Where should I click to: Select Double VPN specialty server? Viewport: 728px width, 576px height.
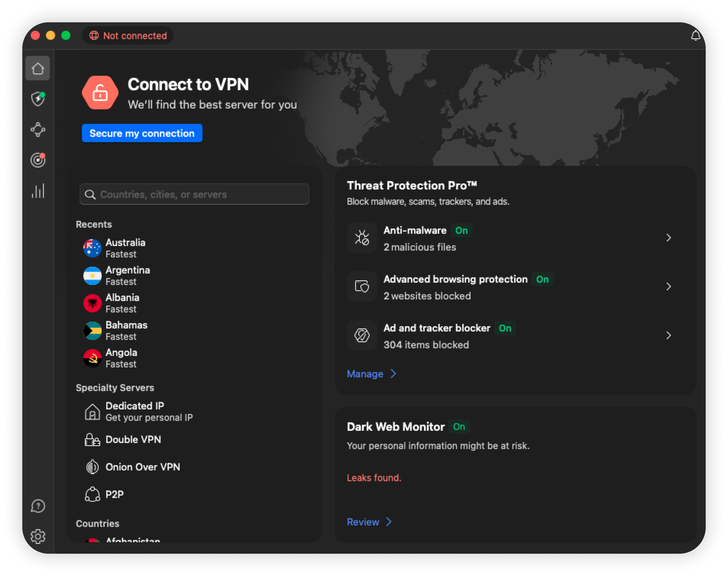coord(133,440)
